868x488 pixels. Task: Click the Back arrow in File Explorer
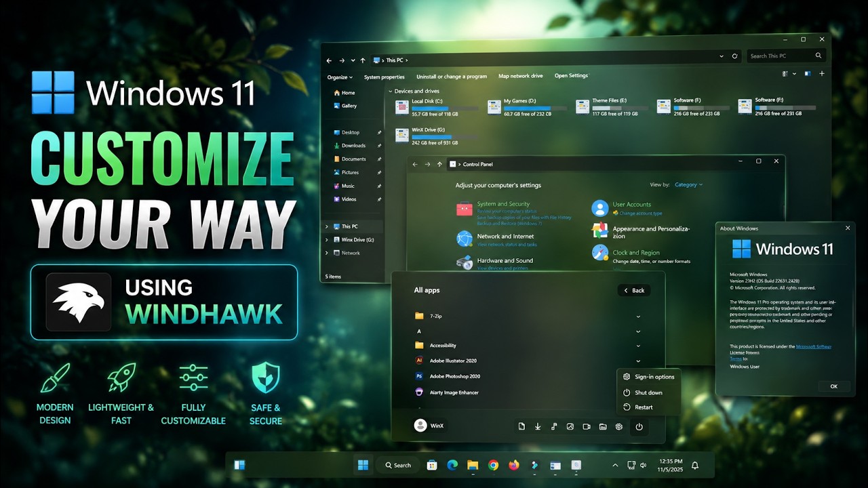pos(330,60)
